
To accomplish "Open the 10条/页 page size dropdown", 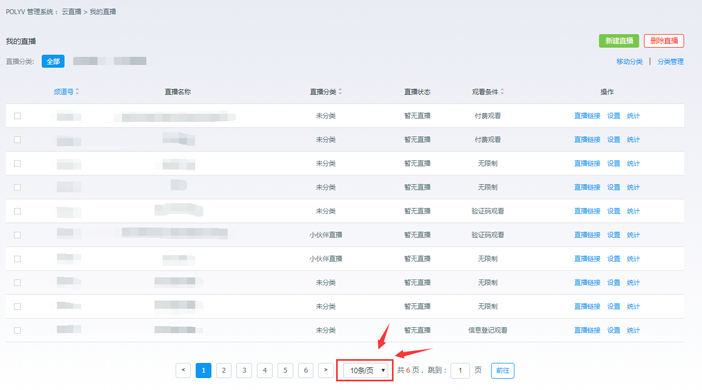I will (365, 370).
